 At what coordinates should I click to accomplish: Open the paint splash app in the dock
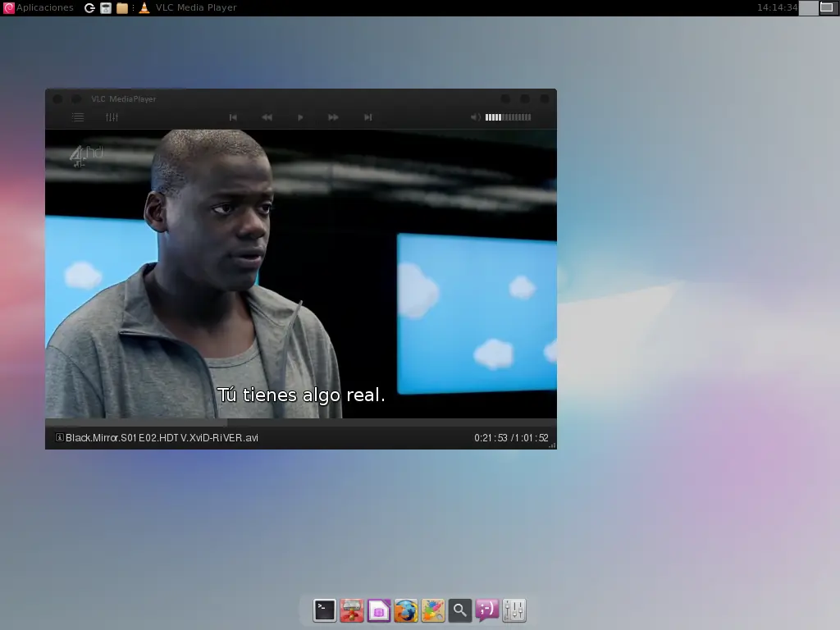(433, 610)
